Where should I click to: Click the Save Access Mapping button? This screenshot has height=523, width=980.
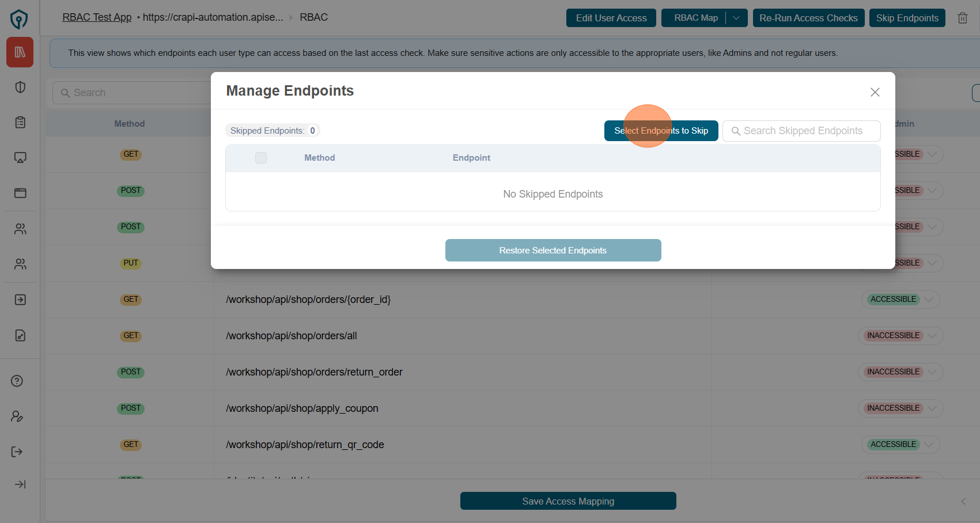pyautogui.click(x=567, y=501)
